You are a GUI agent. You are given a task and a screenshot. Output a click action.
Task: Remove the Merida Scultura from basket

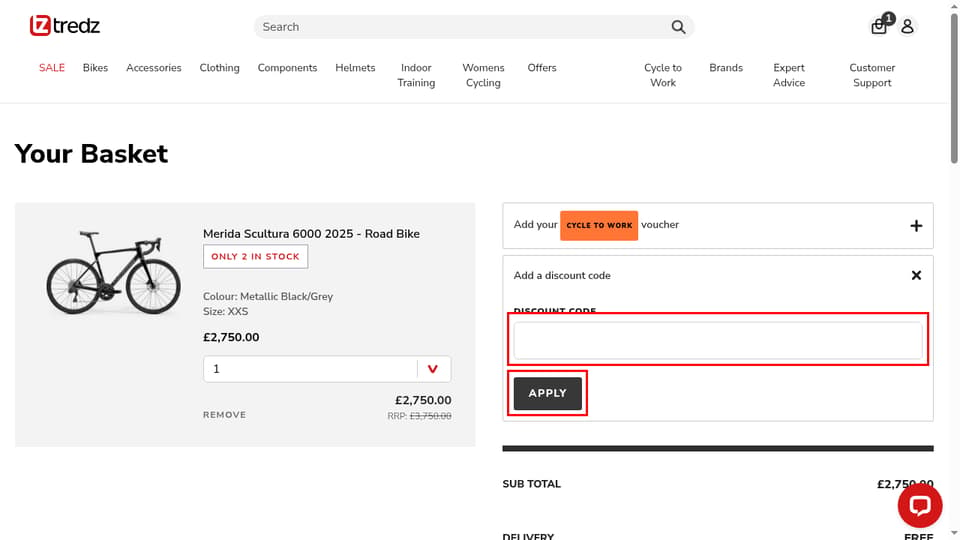pyautogui.click(x=224, y=414)
